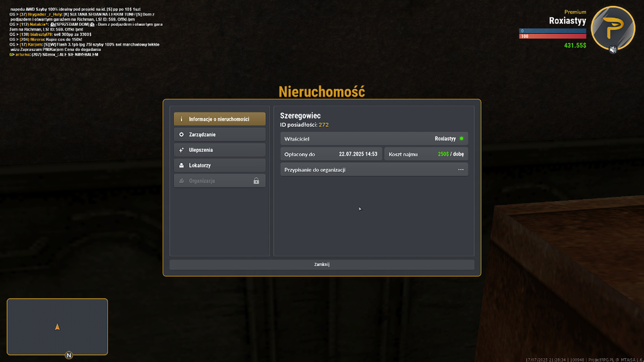This screenshot has width=644, height=362.
Task: Click the date 22.07.2025 14:53
Action: click(x=357, y=154)
